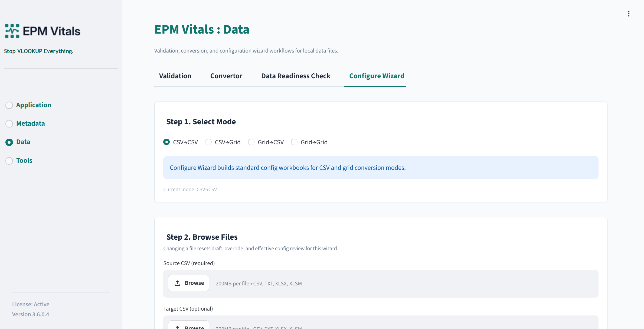Choose Grid→Grid mode
Image resolution: width=644 pixels, height=329 pixels.
pos(309,142)
